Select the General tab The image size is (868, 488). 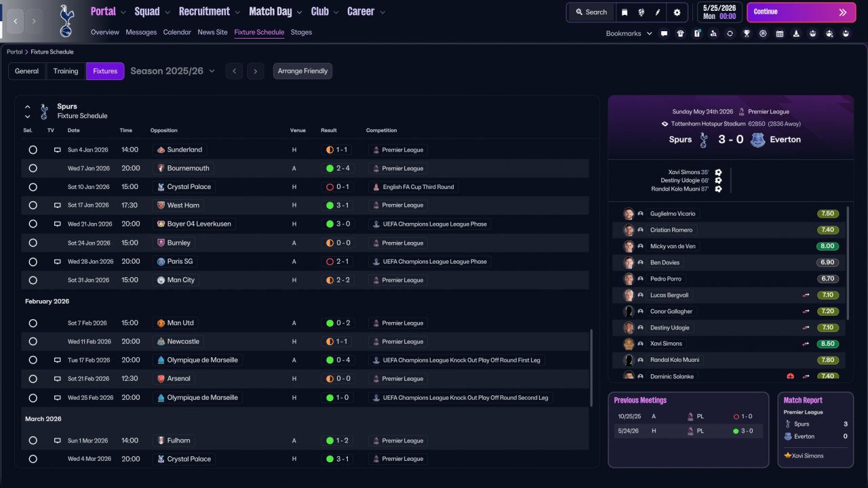pos(27,71)
